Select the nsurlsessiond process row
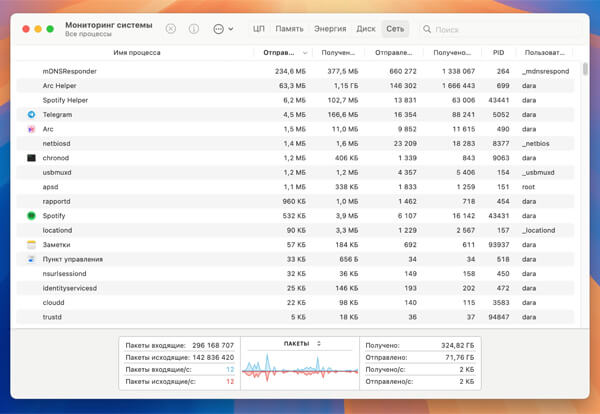The image size is (600, 414). [x=295, y=274]
